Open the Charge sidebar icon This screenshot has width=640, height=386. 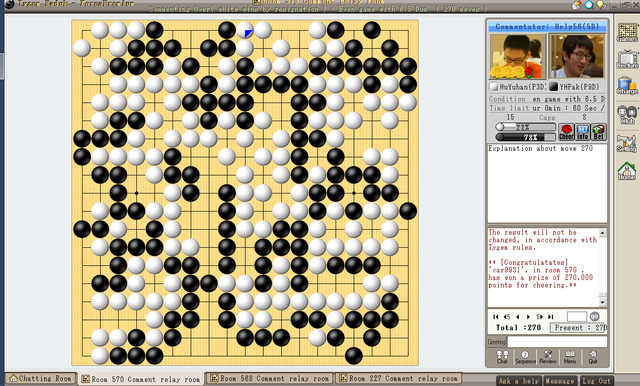pos(627,86)
